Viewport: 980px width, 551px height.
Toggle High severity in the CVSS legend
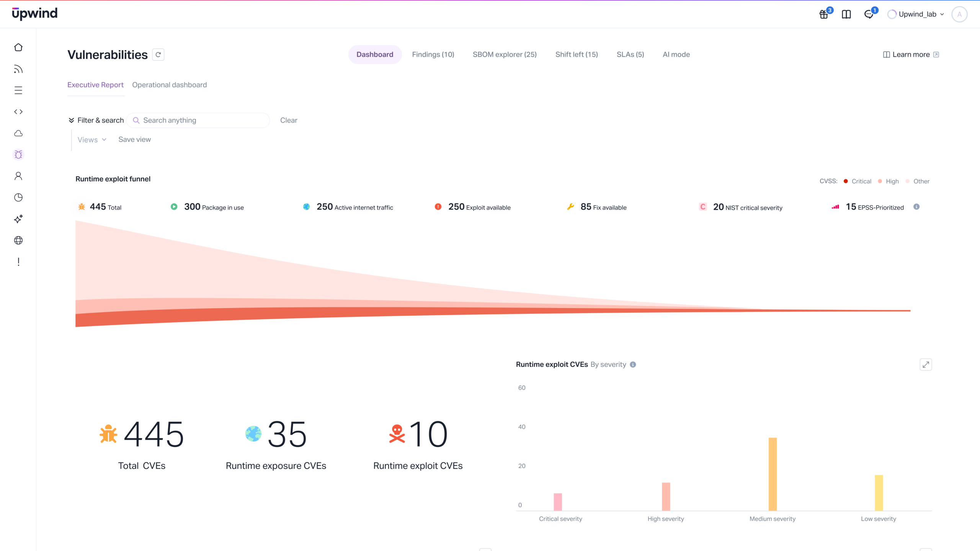[x=889, y=181]
